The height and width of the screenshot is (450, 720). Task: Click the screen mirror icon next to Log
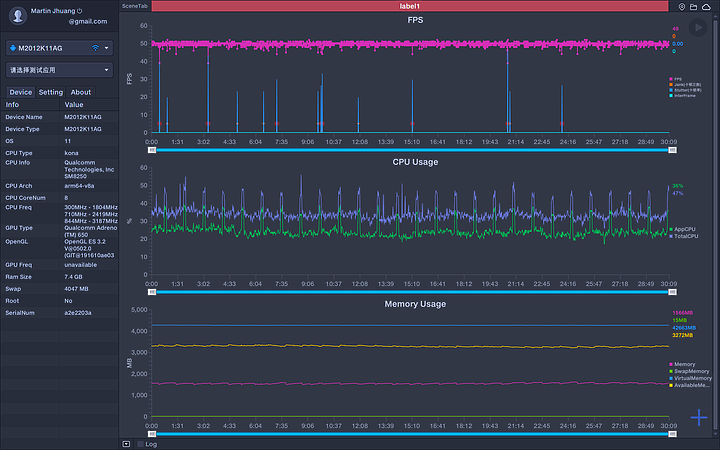[x=126, y=444]
